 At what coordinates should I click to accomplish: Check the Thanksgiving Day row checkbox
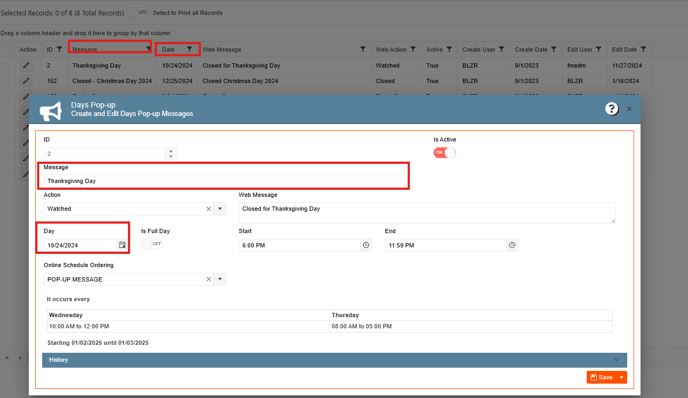click(6, 65)
